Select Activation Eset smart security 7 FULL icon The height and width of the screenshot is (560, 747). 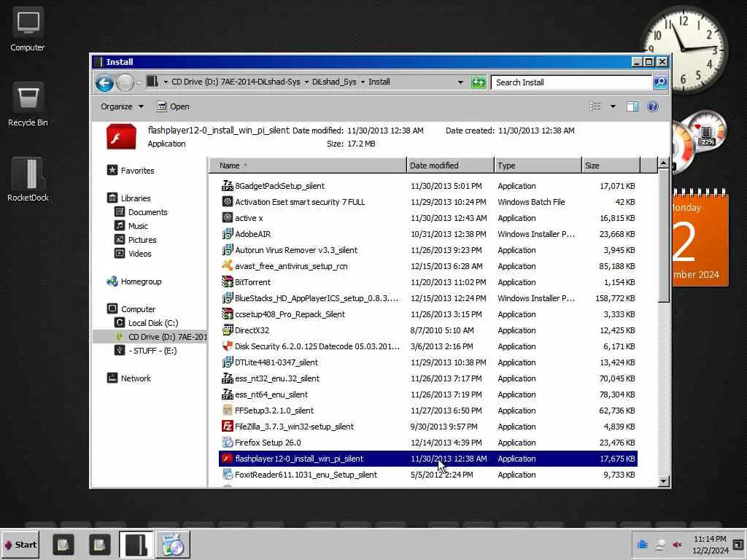click(x=228, y=202)
